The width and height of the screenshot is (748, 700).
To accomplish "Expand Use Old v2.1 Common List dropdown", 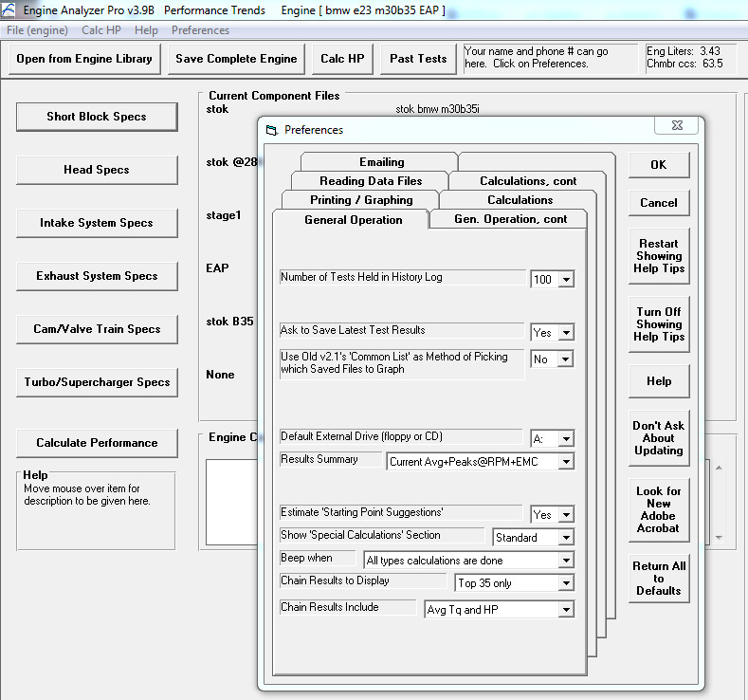I will (x=565, y=359).
